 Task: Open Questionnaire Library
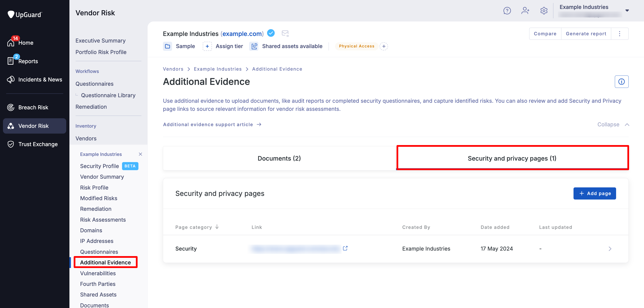[x=108, y=95]
